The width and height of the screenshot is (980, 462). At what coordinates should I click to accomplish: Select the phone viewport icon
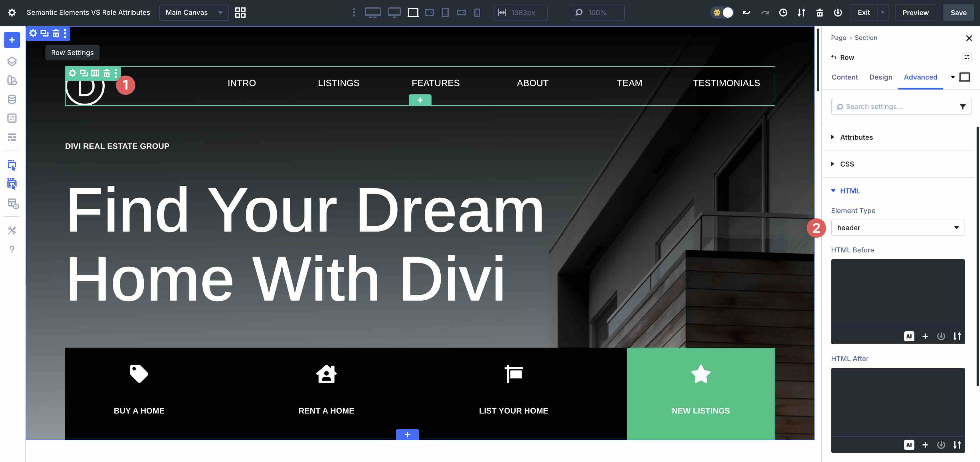click(x=477, y=13)
